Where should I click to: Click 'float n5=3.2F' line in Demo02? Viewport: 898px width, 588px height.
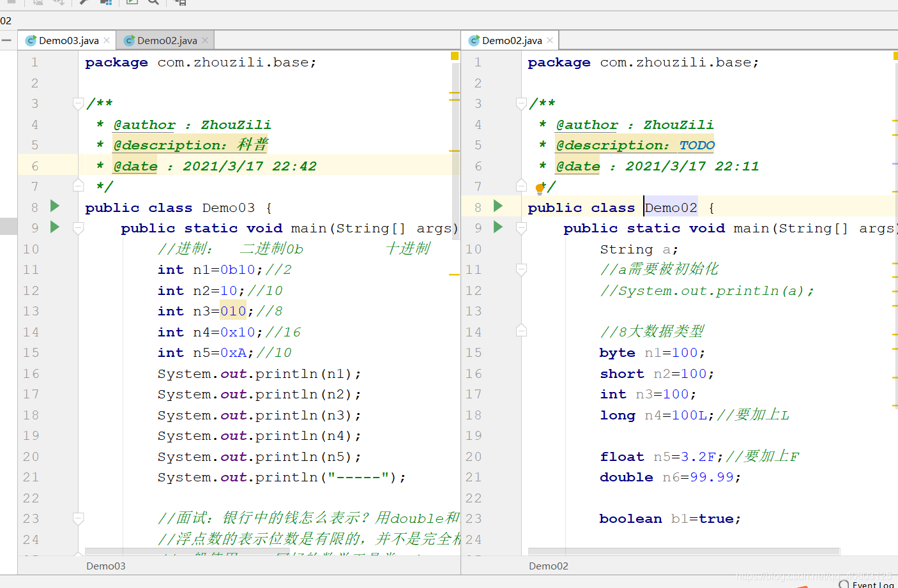(700, 456)
